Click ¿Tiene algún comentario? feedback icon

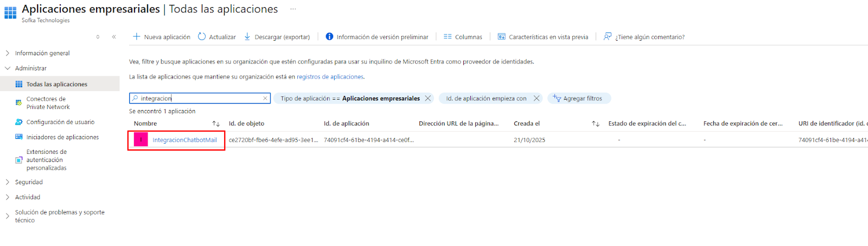(x=608, y=37)
